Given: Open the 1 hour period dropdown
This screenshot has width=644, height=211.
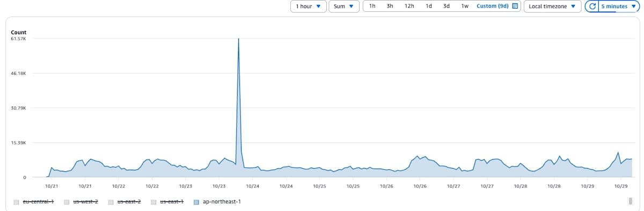Looking at the screenshot, I should (x=308, y=6).
